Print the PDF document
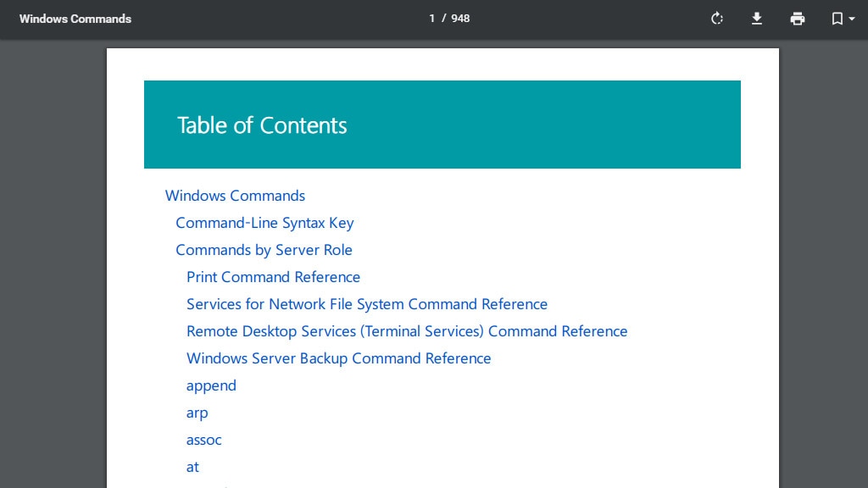 pyautogui.click(x=797, y=19)
